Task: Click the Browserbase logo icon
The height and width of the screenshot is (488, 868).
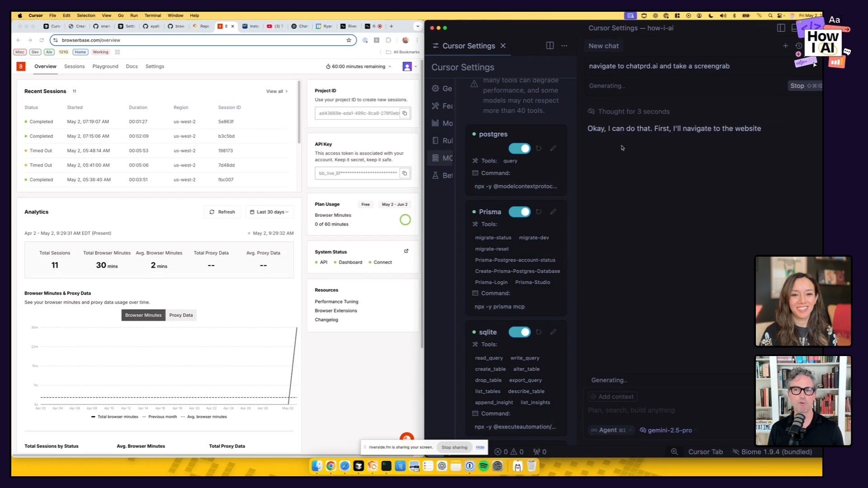Action: point(21,66)
